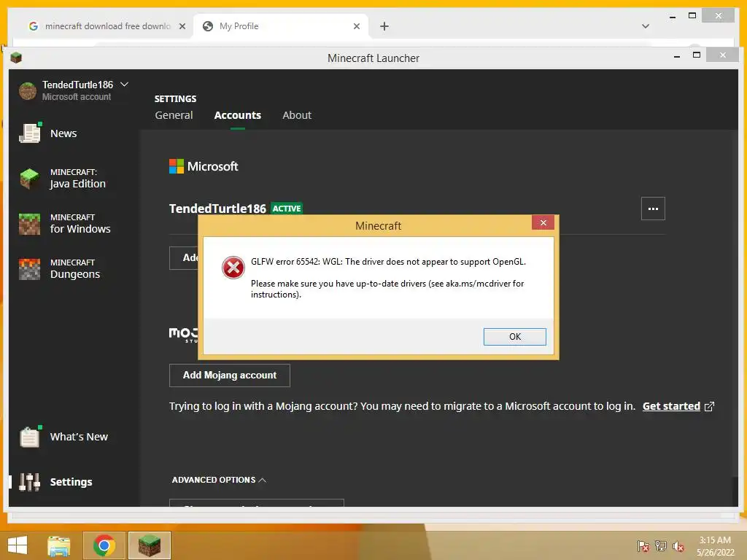The image size is (747, 560).
Task: Close the My Profile Chrome tab
Action: [x=356, y=26]
